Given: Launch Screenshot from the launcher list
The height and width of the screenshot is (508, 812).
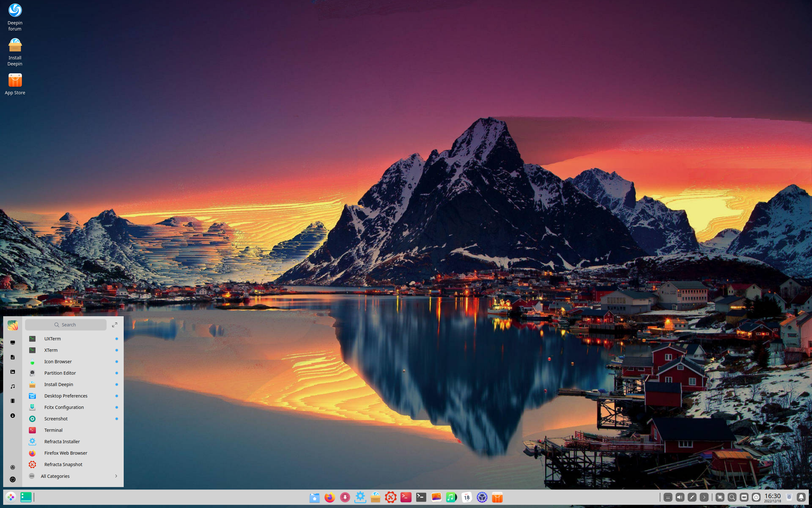Looking at the screenshot, I should pyautogui.click(x=73, y=419).
